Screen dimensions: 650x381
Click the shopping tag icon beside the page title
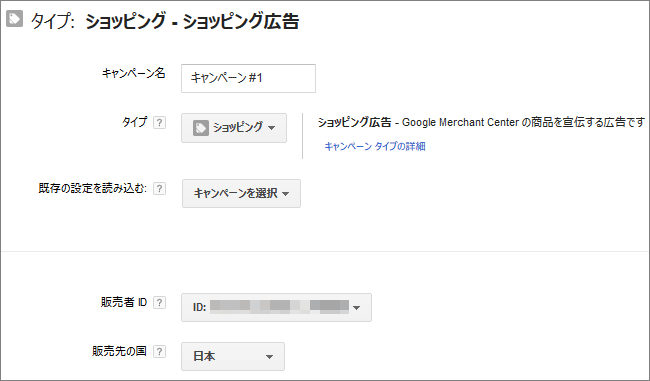click(15, 19)
